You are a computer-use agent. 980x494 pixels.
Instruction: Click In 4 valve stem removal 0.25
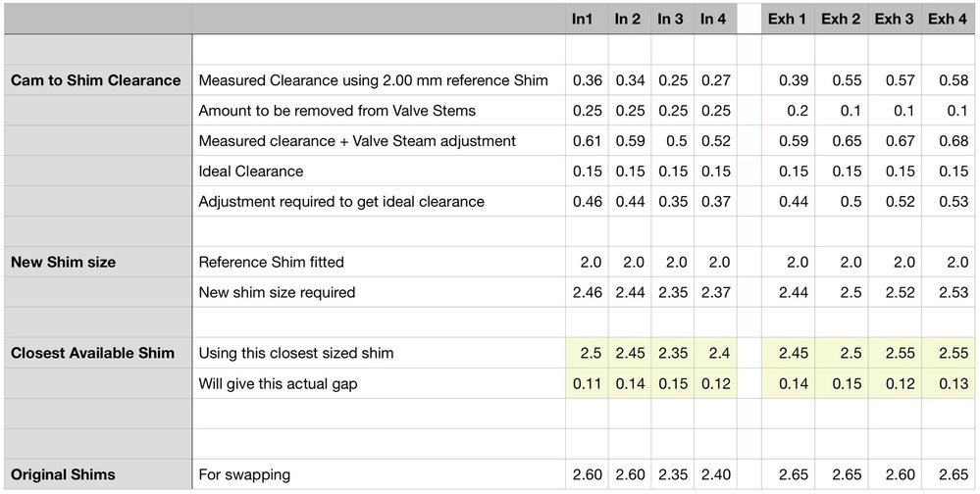tap(714, 111)
